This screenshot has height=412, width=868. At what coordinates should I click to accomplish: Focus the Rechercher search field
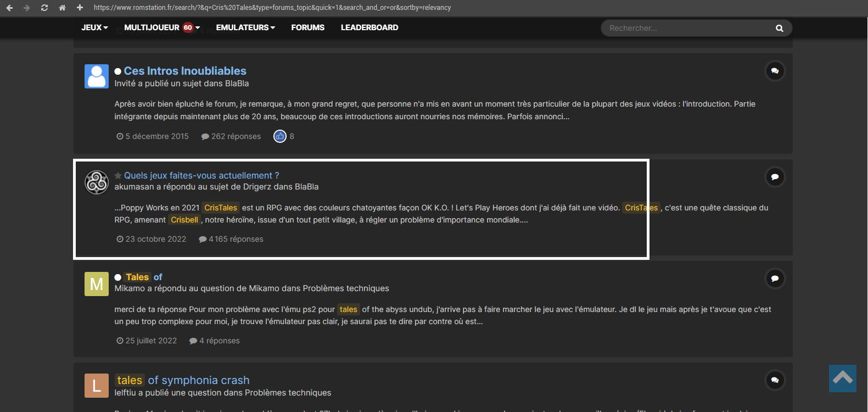[688, 28]
